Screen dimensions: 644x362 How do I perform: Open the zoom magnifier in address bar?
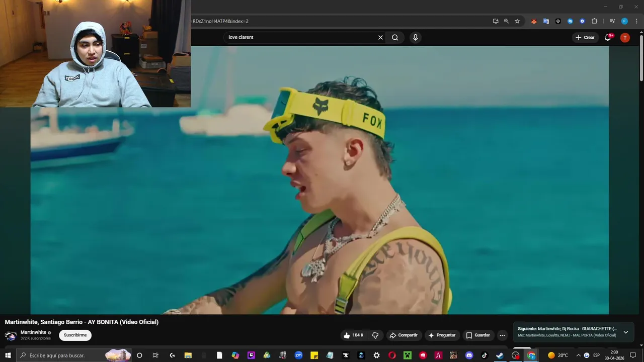click(x=506, y=21)
